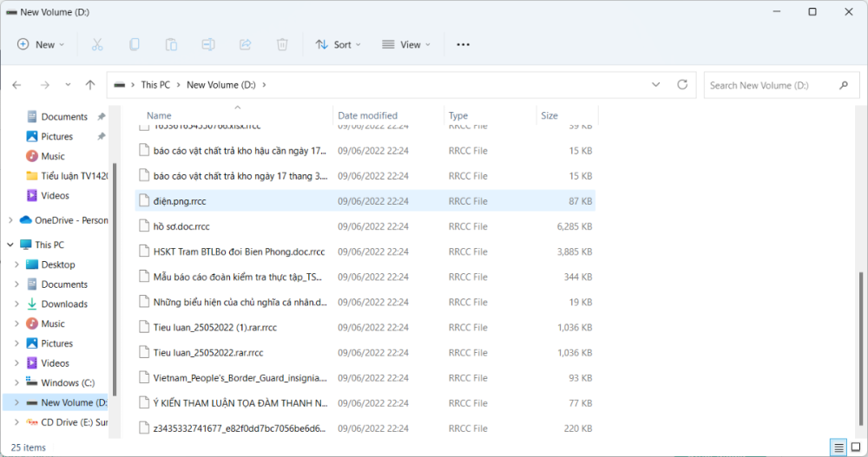This screenshot has height=457, width=868.
Task: Refresh the current folder view
Action: coord(682,85)
